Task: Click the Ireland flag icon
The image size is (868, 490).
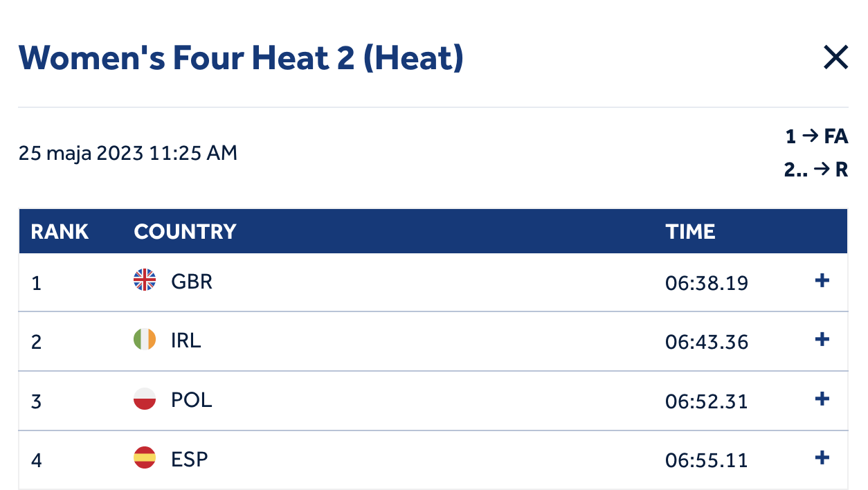Action: (x=145, y=340)
